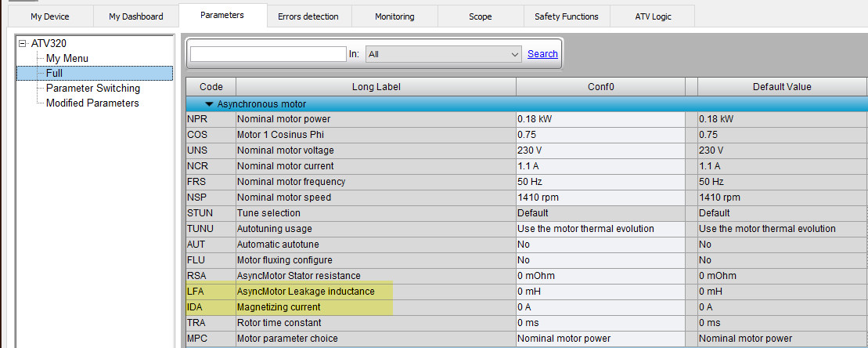Select the MPC code cell
The width and height of the screenshot is (868, 348).
[x=211, y=338]
